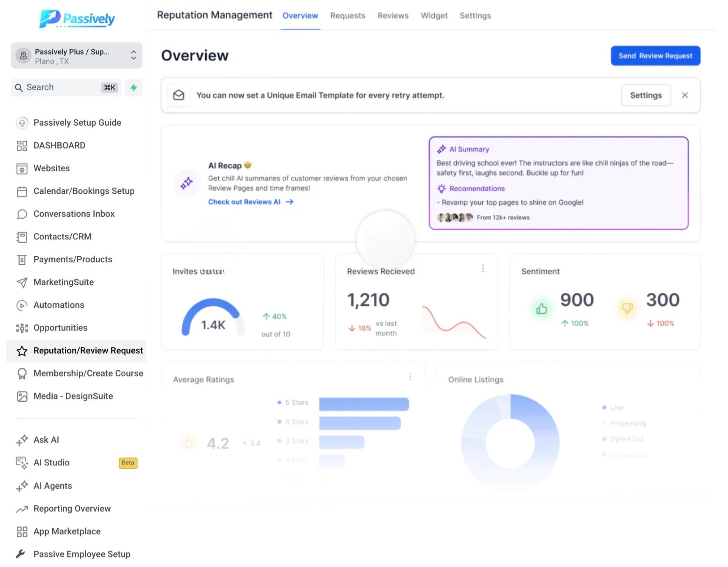Screen dimensions: 728x567
Task: Dismiss the email template banner
Action: point(685,95)
